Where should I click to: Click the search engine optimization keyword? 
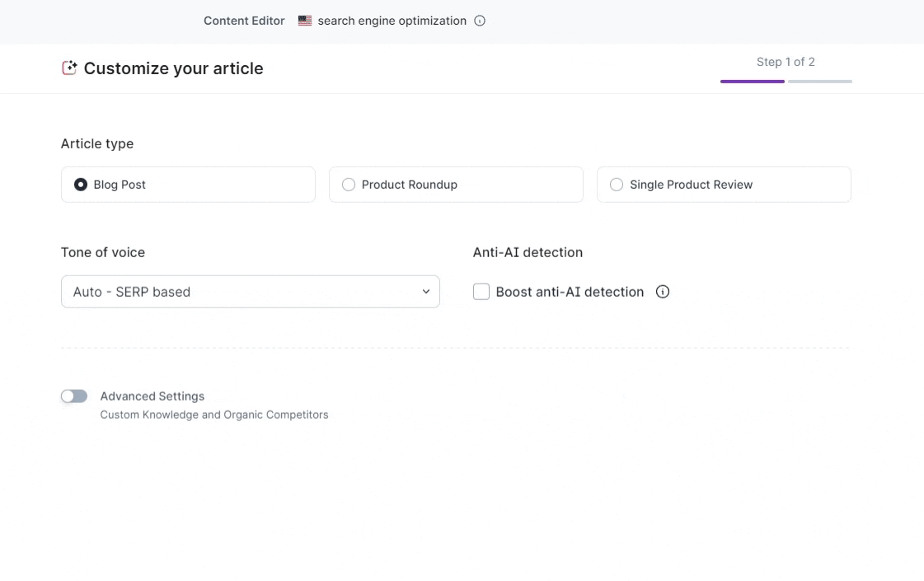[392, 21]
